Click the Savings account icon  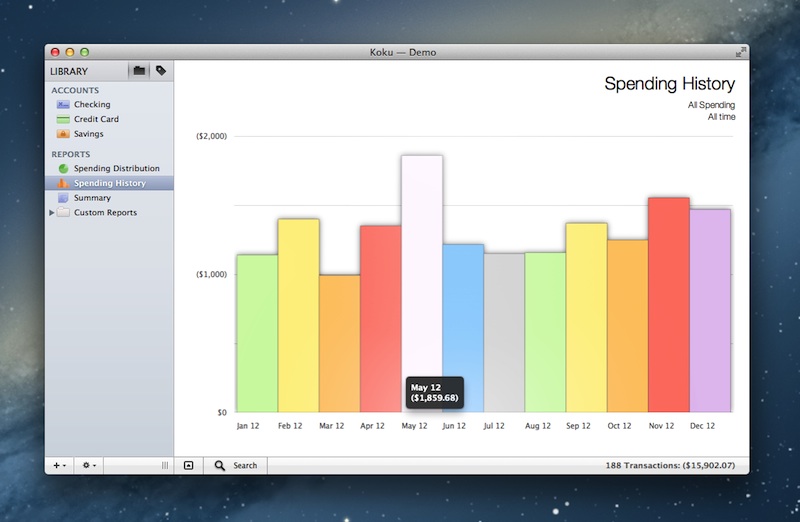tap(63, 134)
